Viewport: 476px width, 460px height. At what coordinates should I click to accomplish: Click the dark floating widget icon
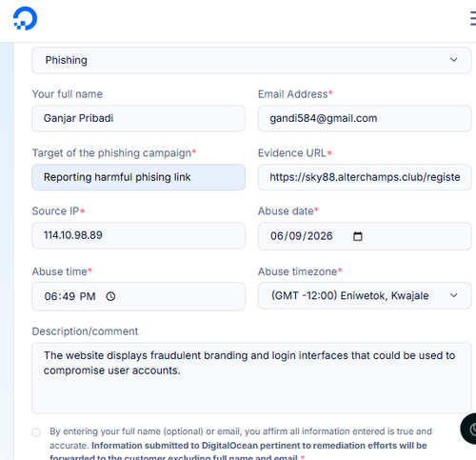point(469,429)
